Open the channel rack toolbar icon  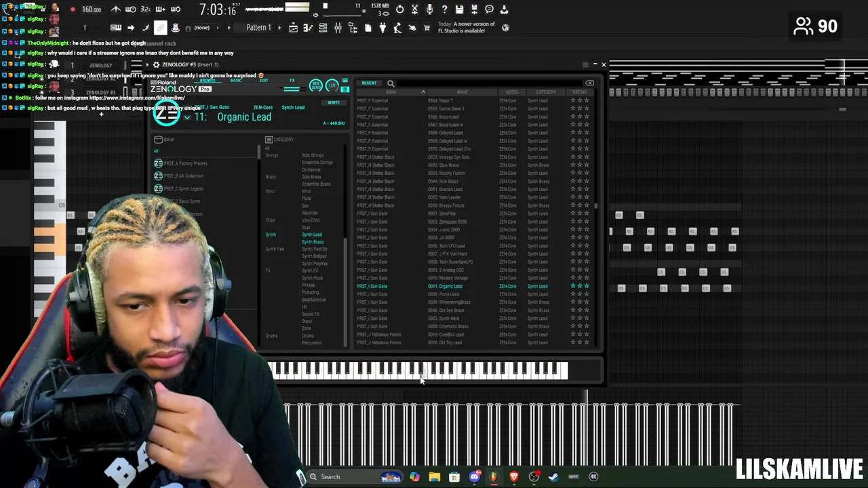[323, 28]
